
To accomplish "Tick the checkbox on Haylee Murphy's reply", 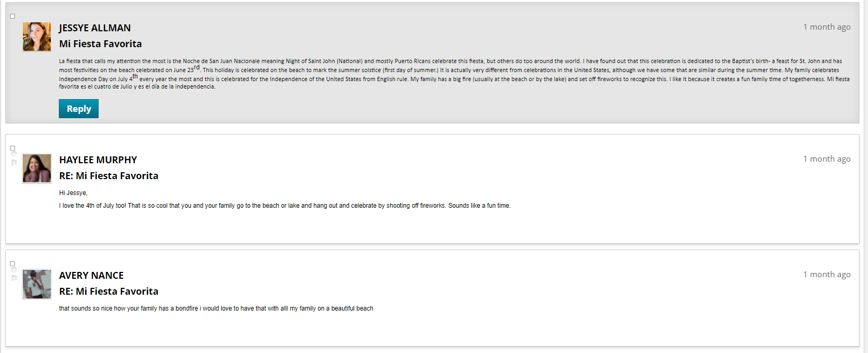I will (13, 148).
